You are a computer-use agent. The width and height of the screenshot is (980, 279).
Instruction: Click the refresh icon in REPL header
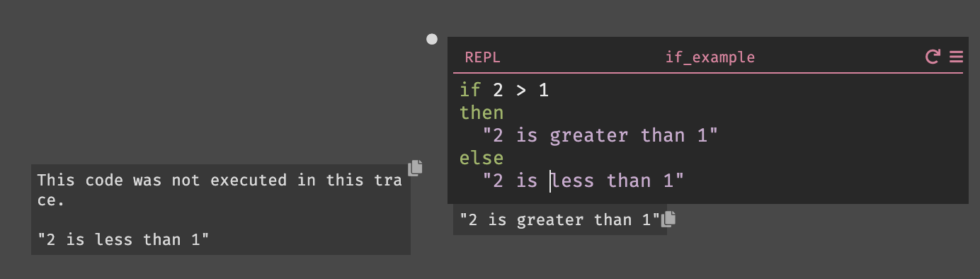click(x=933, y=57)
